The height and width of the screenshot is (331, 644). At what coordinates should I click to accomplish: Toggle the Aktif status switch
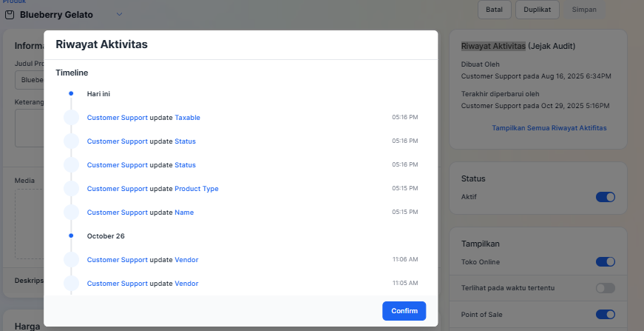point(605,197)
